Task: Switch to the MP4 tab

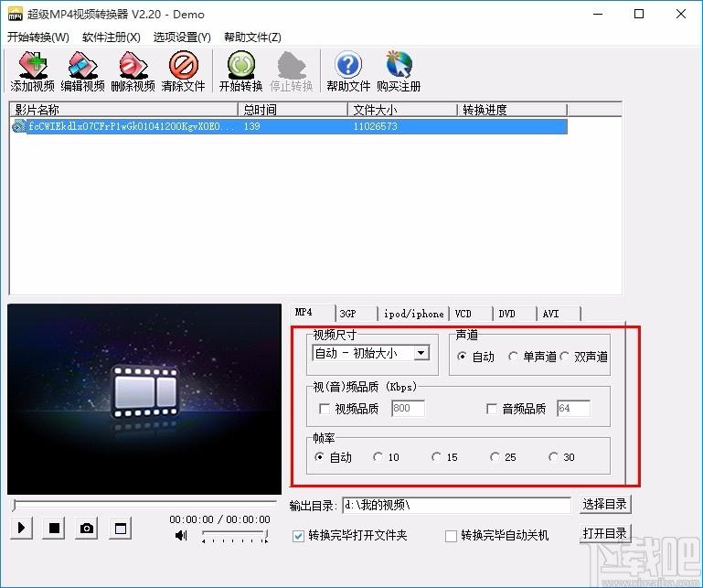Action: tap(313, 312)
